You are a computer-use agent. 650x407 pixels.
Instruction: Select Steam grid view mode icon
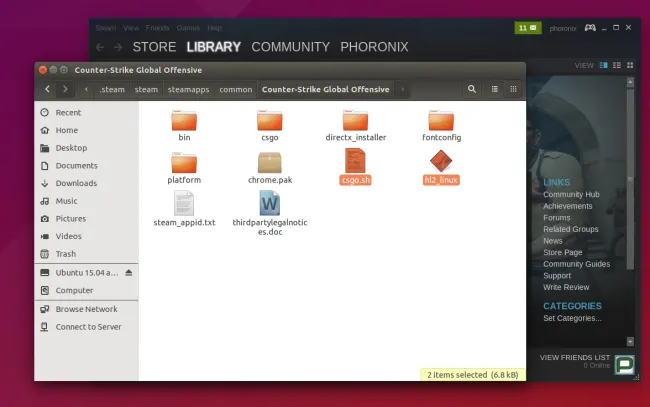pyautogui.click(x=630, y=65)
